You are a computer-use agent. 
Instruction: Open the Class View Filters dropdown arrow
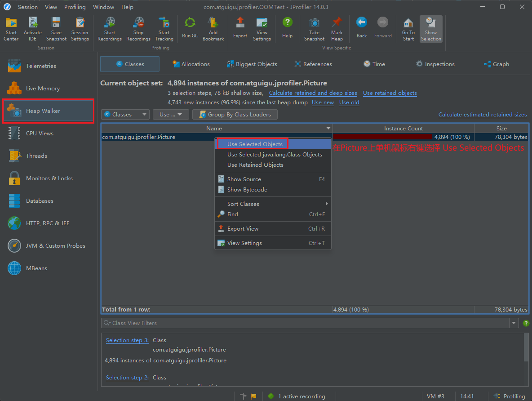(514, 323)
